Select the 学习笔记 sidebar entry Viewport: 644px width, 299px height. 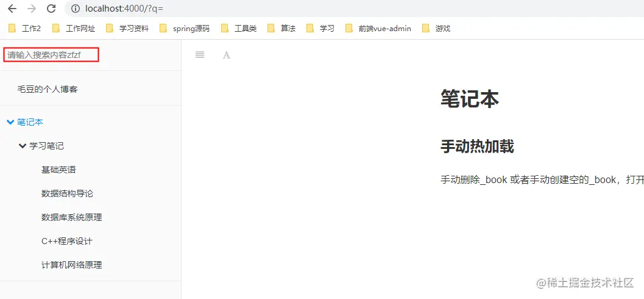pyautogui.click(x=46, y=146)
